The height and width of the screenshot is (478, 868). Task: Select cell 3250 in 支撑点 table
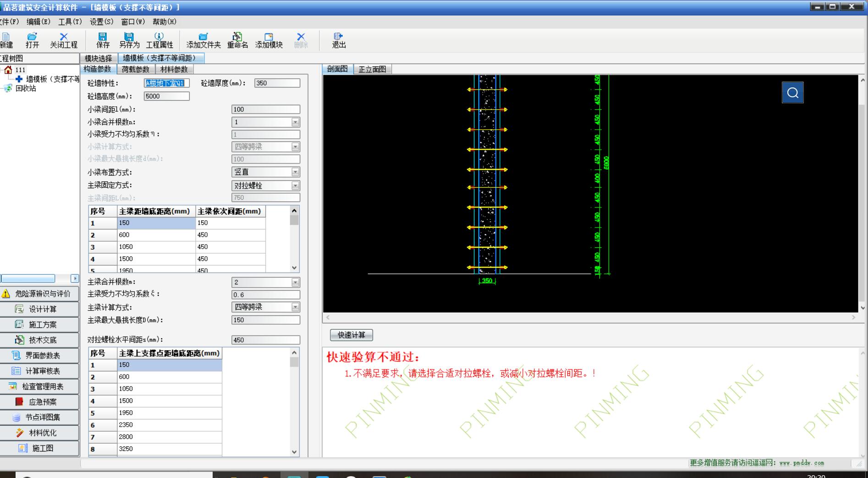tap(170, 449)
